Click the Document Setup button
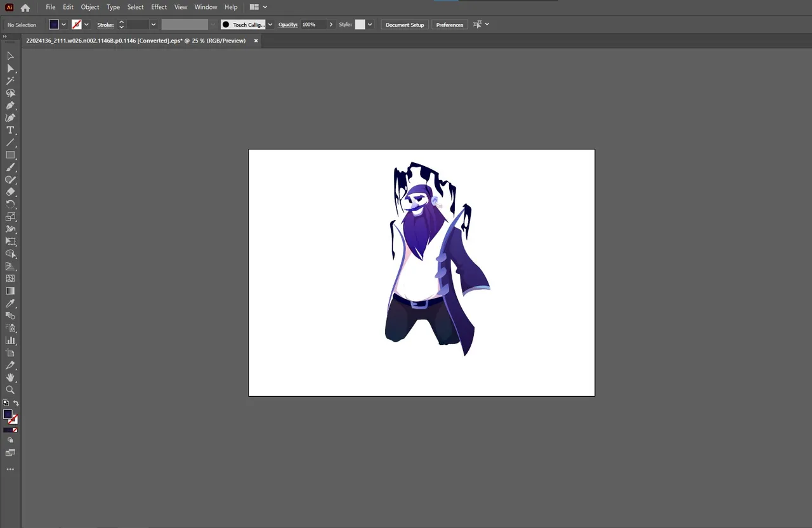Image resolution: width=812 pixels, height=528 pixels. [x=405, y=25]
